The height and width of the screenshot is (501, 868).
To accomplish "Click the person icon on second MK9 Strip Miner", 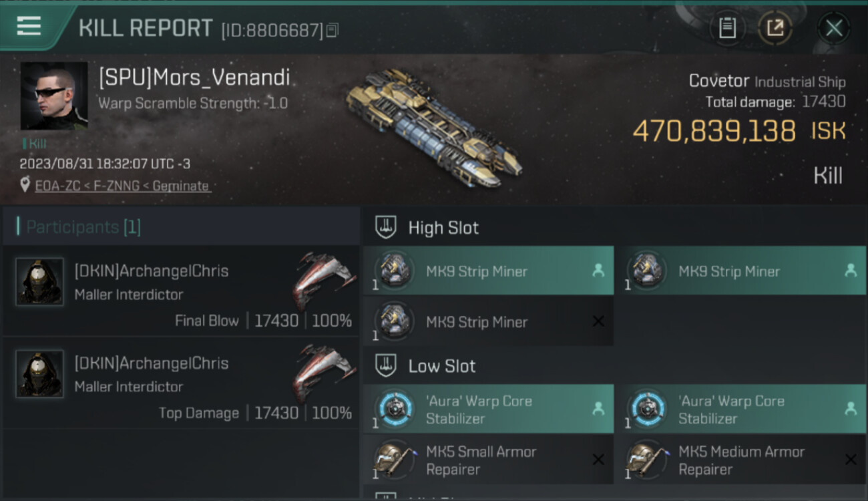I will pyautogui.click(x=850, y=271).
